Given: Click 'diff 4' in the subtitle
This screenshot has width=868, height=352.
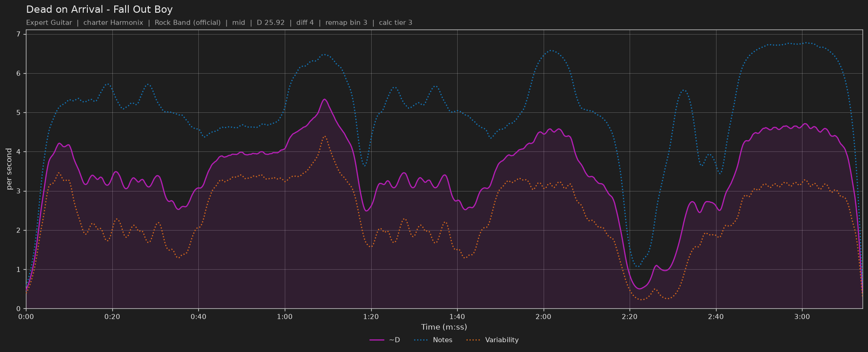Looking at the screenshot, I should tap(305, 23).
